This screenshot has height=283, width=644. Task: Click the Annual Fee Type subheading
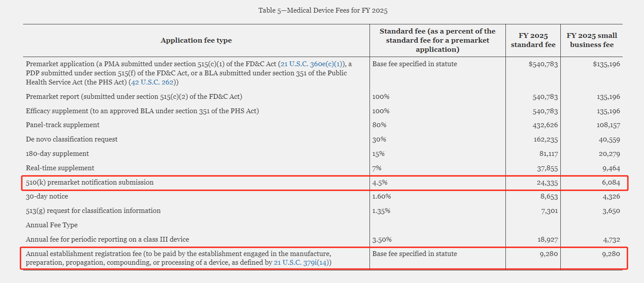[x=52, y=225]
